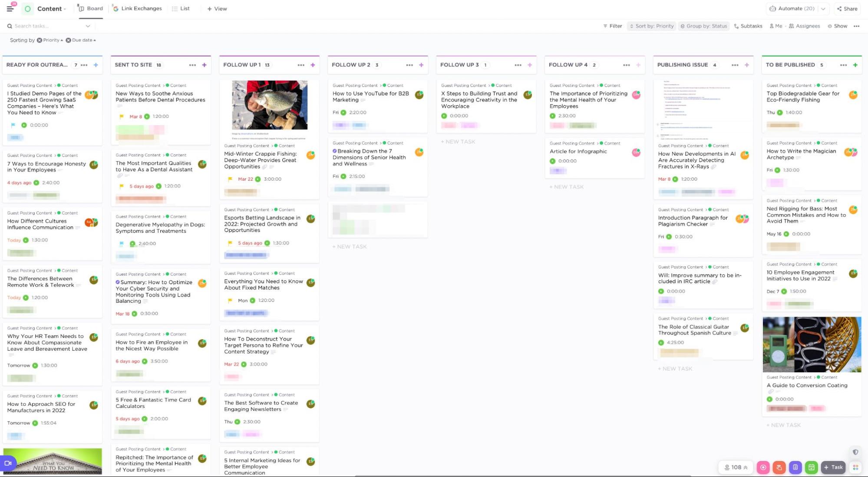Open the Group by: Status dropdown

point(703,26)
